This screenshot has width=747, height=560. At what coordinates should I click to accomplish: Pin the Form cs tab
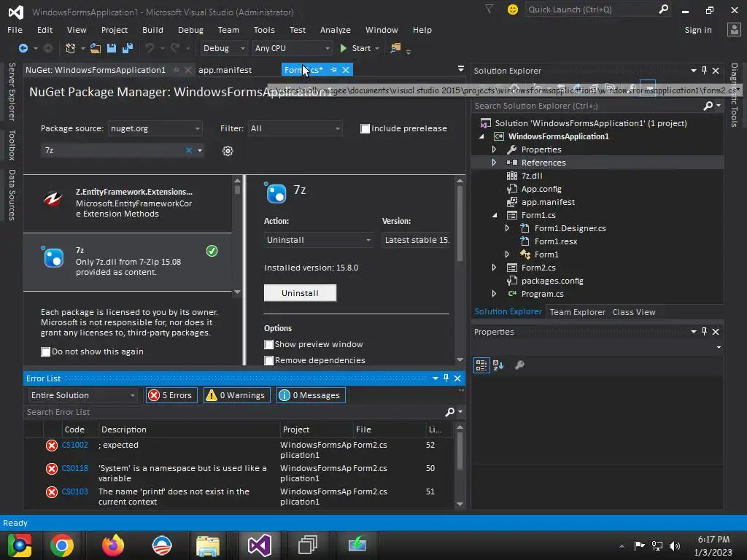[x=333, y=70]
